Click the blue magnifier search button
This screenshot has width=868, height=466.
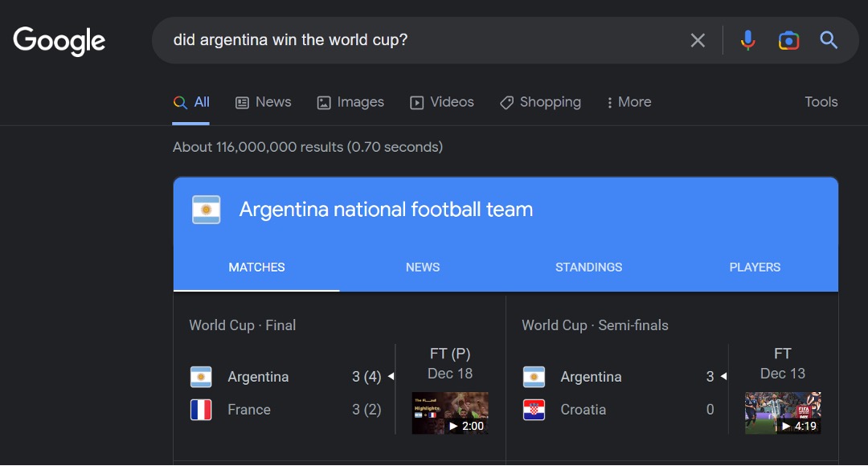[828, 40]
